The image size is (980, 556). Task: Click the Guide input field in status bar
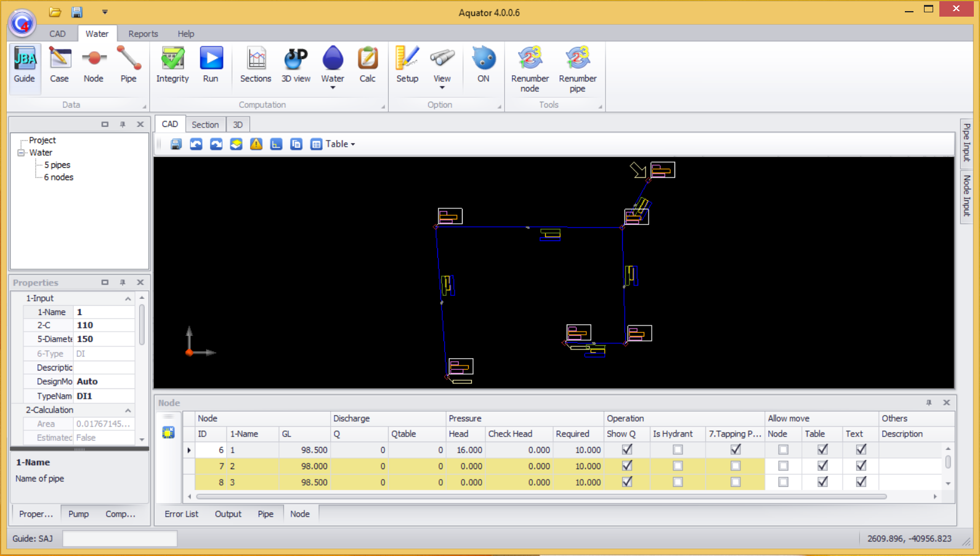(x=120, y=539)
